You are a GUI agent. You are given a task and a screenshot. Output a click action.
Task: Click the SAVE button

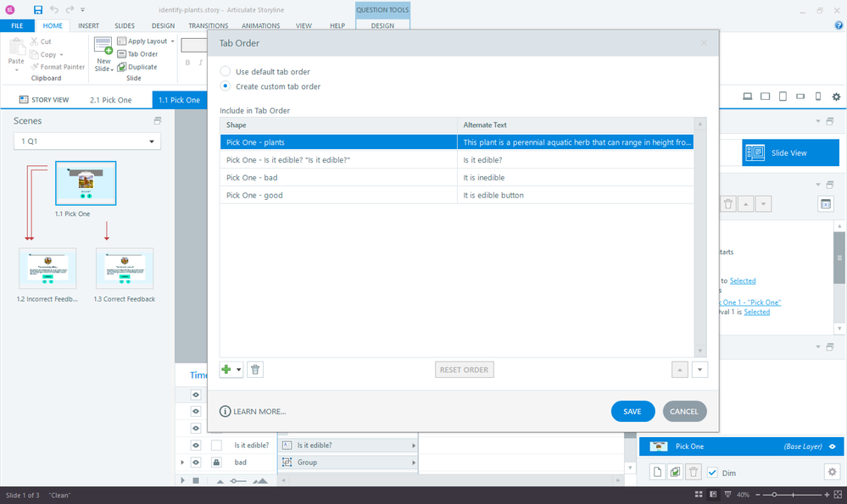pos(632,411)
